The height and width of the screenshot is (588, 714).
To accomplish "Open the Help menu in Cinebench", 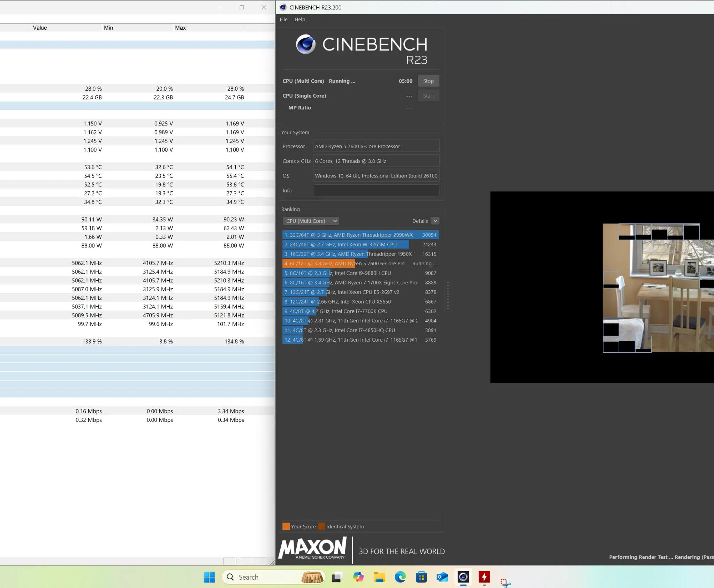I will [299, 20].
